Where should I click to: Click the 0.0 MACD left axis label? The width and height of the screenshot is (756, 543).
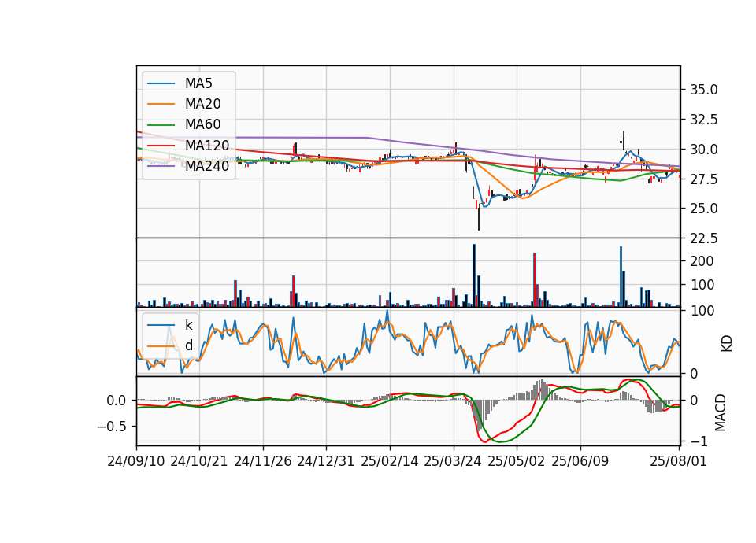[117, 401]
